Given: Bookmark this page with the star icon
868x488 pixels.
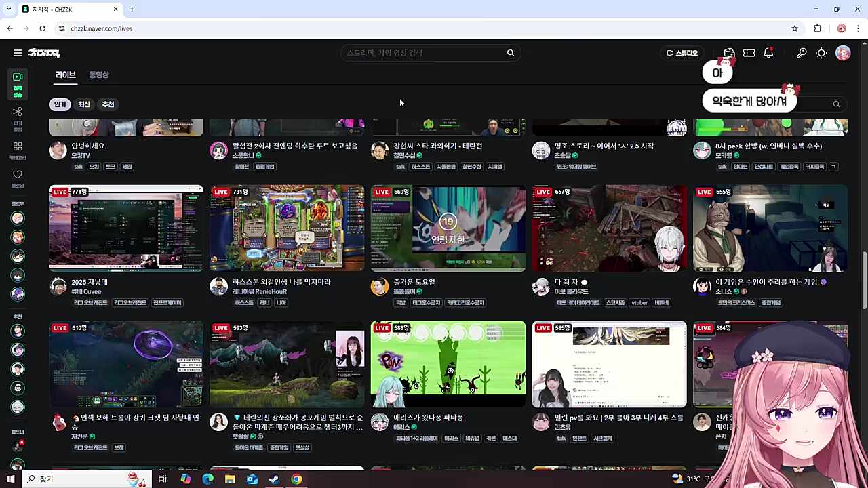Looking at the screenshot, I should pyautogui.click(x=795, y=28).
